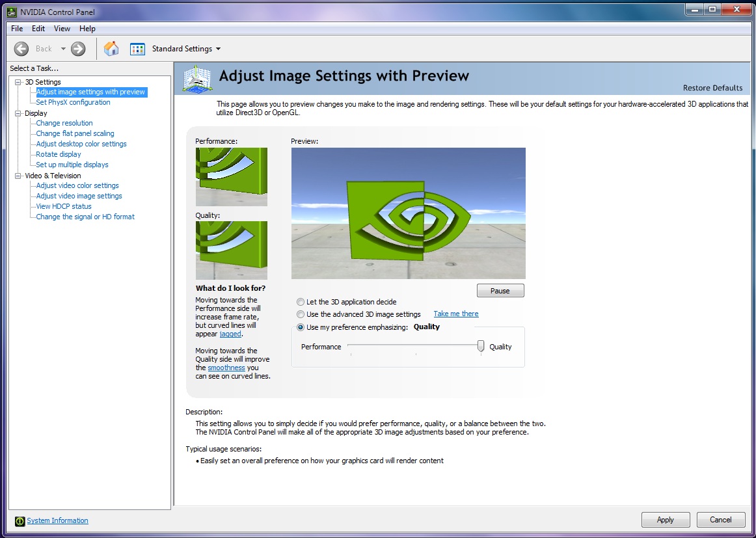
Task: Click the Quality example thumbnail
Action: [232, 250]
